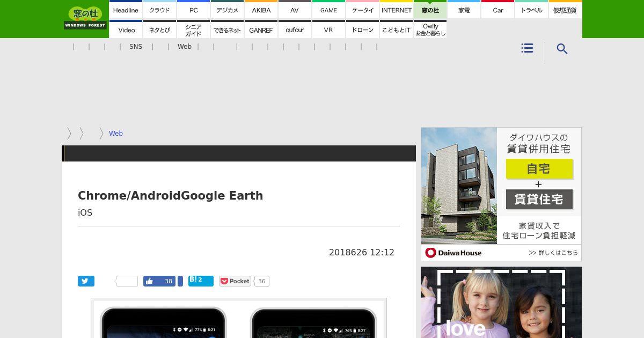The height and width of the screenshot is (338, 644).
Task: Save article with the Pocket button
Action: (235, 281)
